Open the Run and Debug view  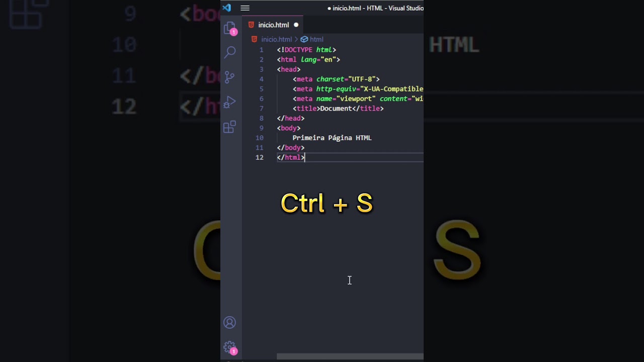[x=229, y=102]
